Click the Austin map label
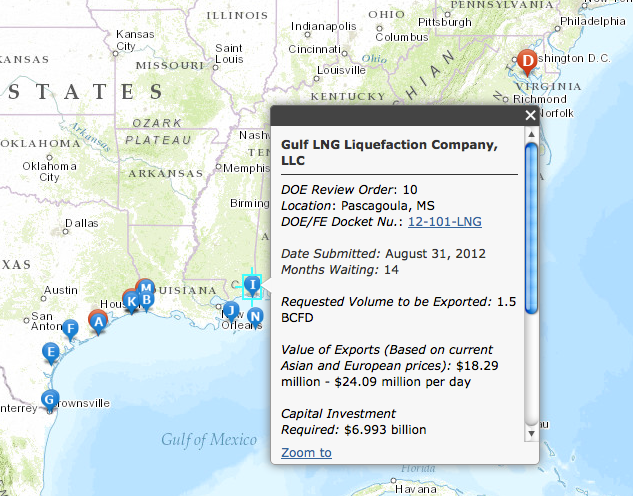 pos(61,290)
